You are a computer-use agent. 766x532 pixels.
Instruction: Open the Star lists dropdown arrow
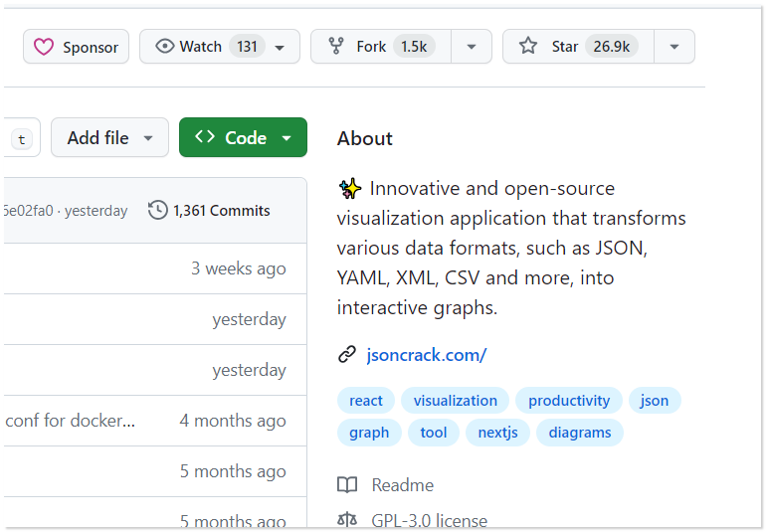coord(674,47)
